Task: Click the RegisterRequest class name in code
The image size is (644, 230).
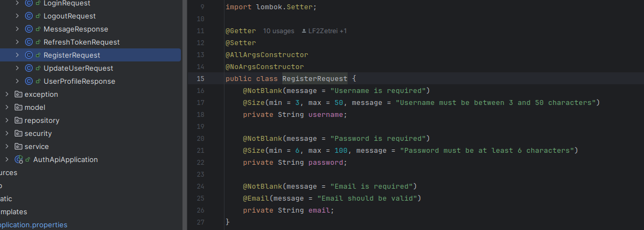Action: pyautogui.click(x=314, y=78)
